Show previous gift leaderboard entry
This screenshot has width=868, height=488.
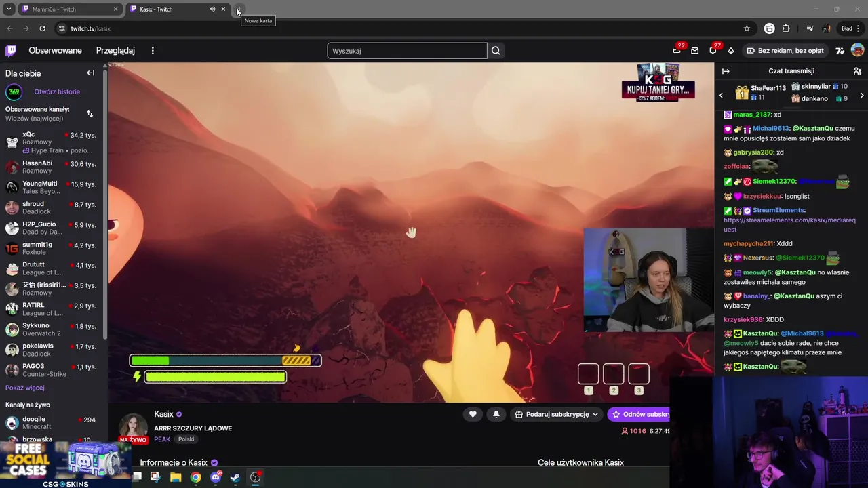(721, 96)
